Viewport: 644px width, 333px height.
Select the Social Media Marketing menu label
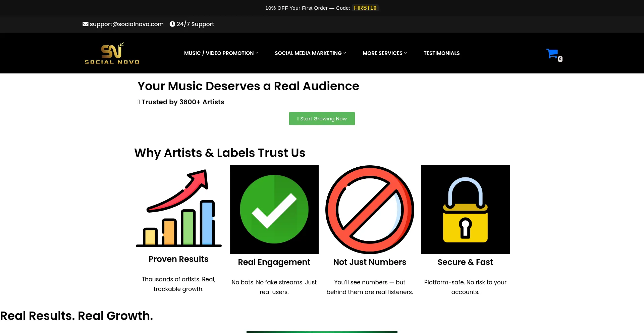click(308, 53)
